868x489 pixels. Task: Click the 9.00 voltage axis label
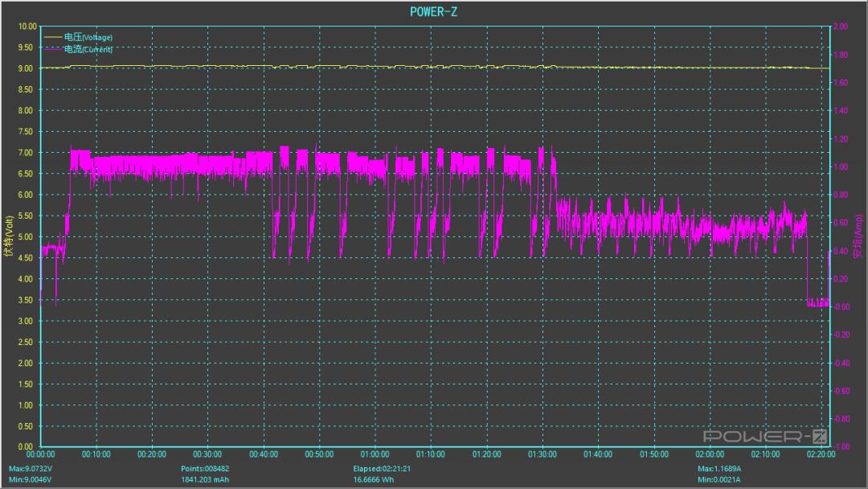click(26, 68)
